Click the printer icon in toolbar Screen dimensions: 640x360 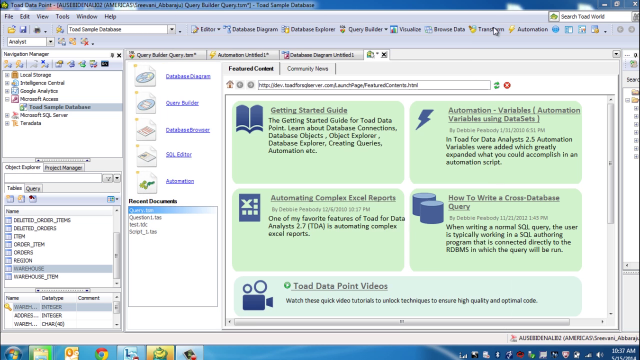click(x=37, y=30)
